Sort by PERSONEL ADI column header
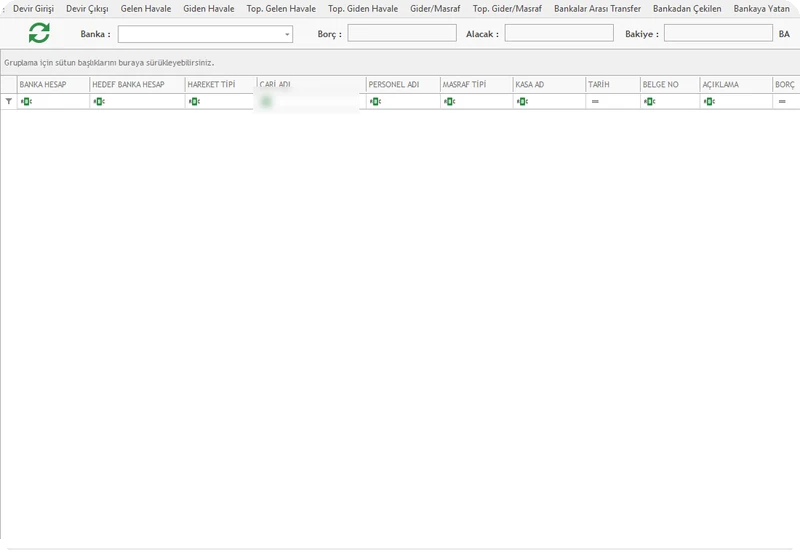This screenshot has width=800, height=553. pyautogui.click(x=403, y=85)
